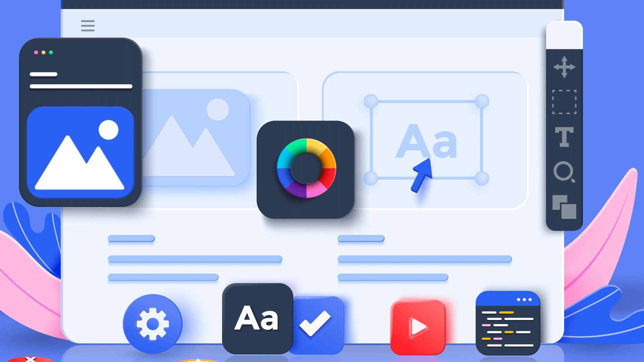Click the blue image picture thumbnail

pos(80,153)
